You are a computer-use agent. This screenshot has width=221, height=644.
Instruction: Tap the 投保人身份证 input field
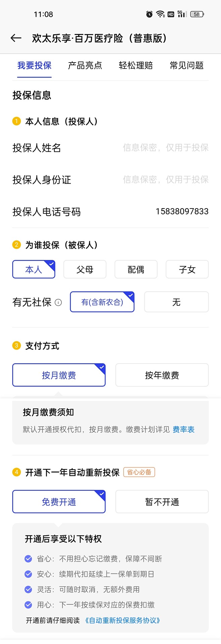(165, 180)
